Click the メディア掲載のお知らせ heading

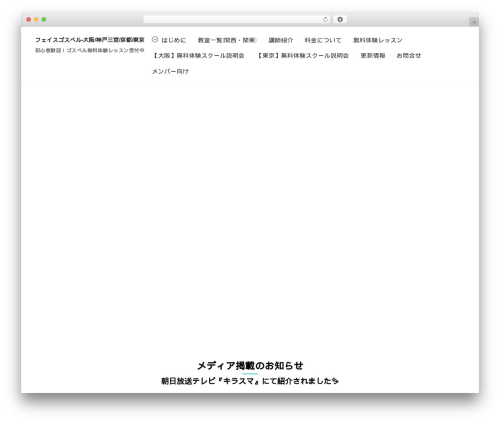coord(250,366)
